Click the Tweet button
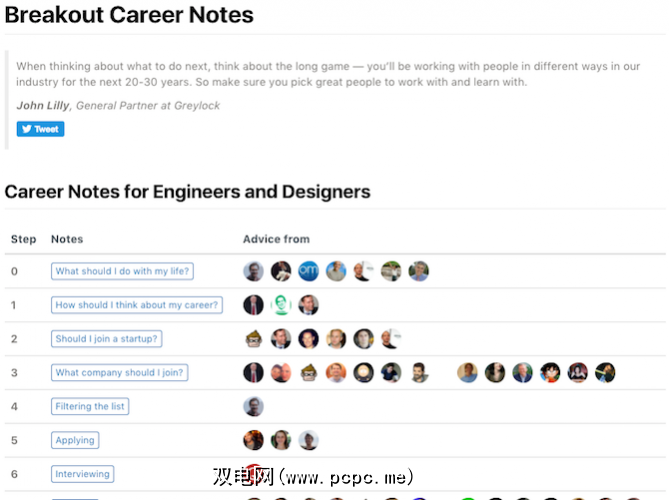Screen dimensions: 669x500 [x=40, y=129]
